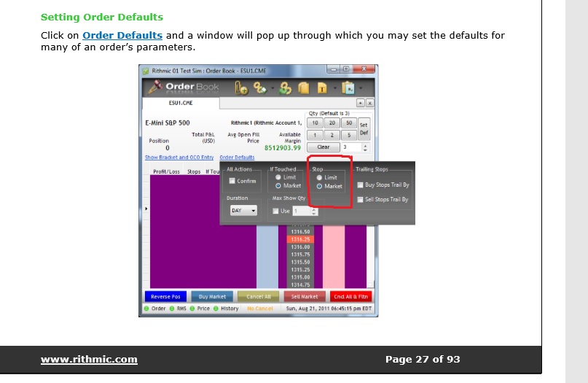
Task: Open dropdown arrow beside chain link icon
Action: tap(273, 88)
